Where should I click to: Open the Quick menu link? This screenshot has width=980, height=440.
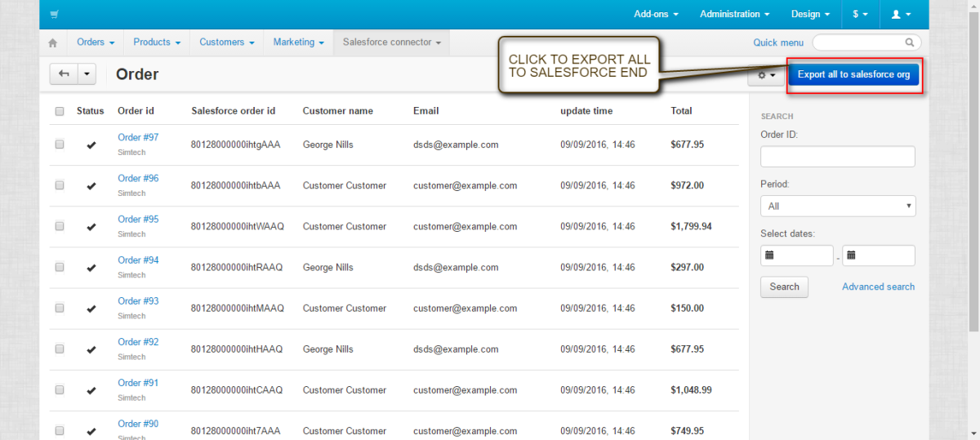tap(778, 42)
